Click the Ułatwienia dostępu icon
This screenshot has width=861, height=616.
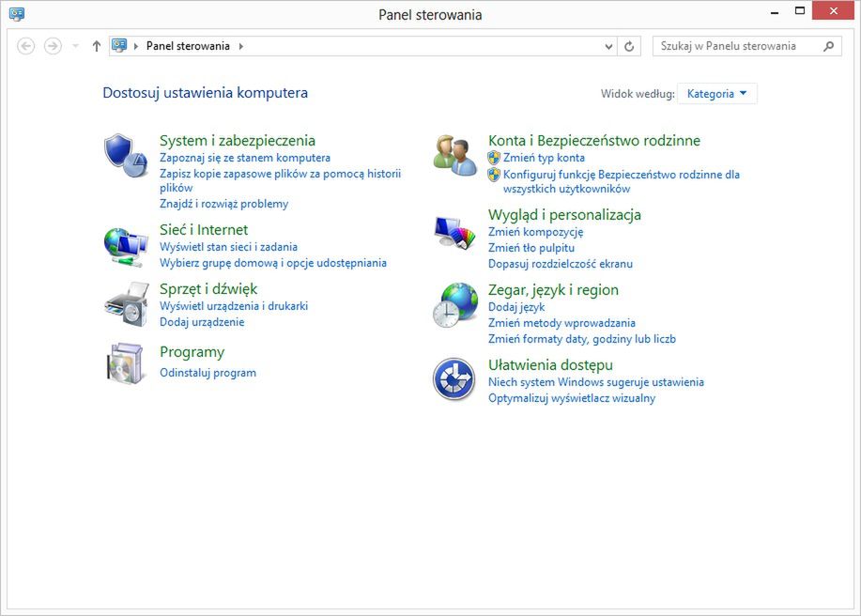(454, 378)
